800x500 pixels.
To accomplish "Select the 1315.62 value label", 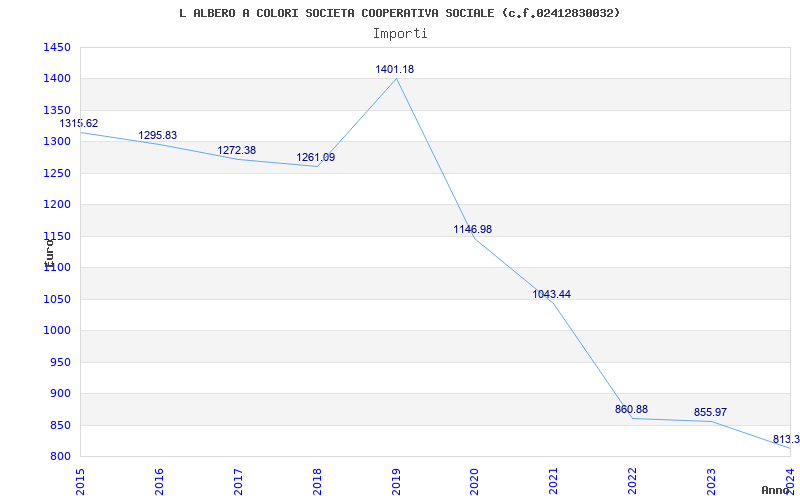I will pos(79,123).
